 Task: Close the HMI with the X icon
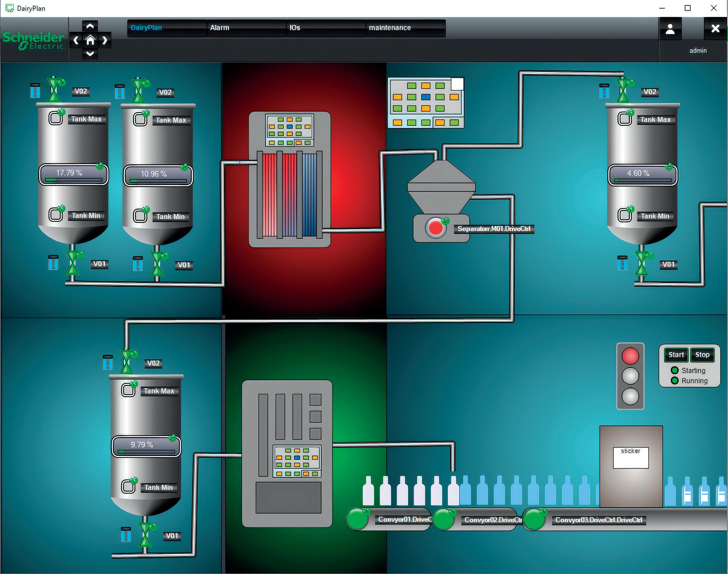(715, 29)
